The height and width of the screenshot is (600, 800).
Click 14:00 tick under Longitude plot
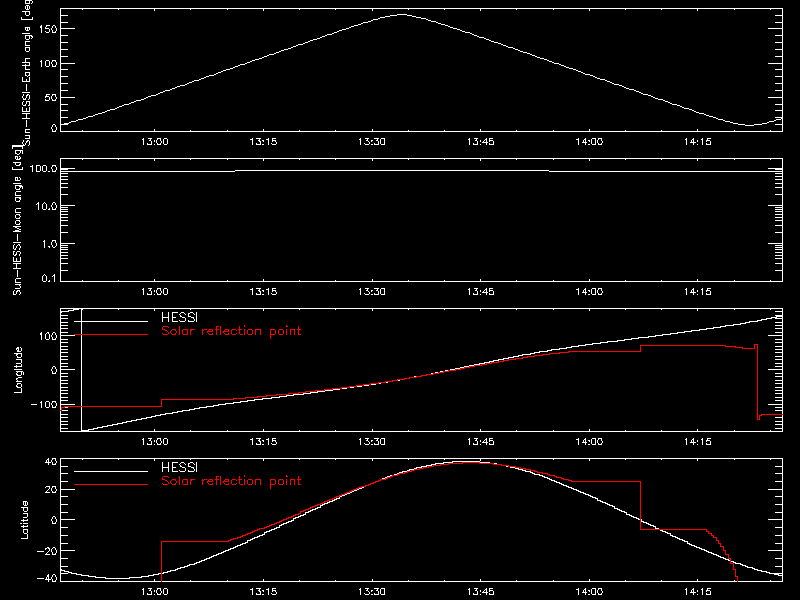[x=589, y=442]
